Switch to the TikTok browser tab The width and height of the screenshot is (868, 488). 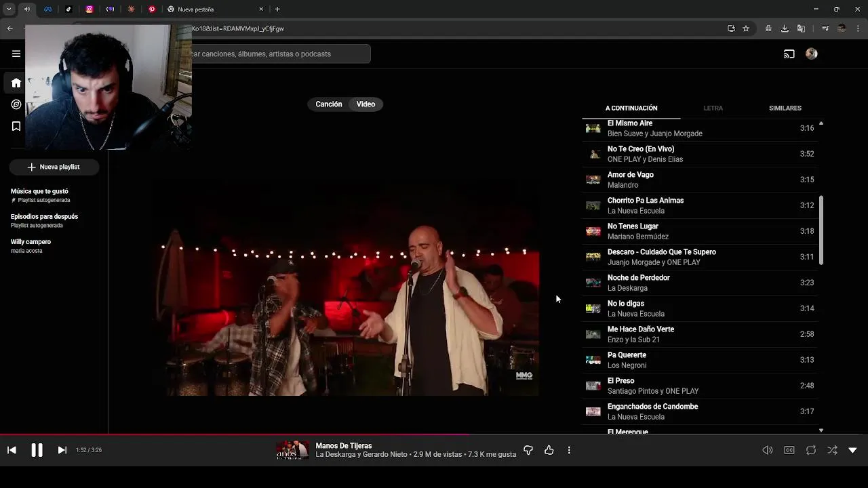tap(68, 9)
